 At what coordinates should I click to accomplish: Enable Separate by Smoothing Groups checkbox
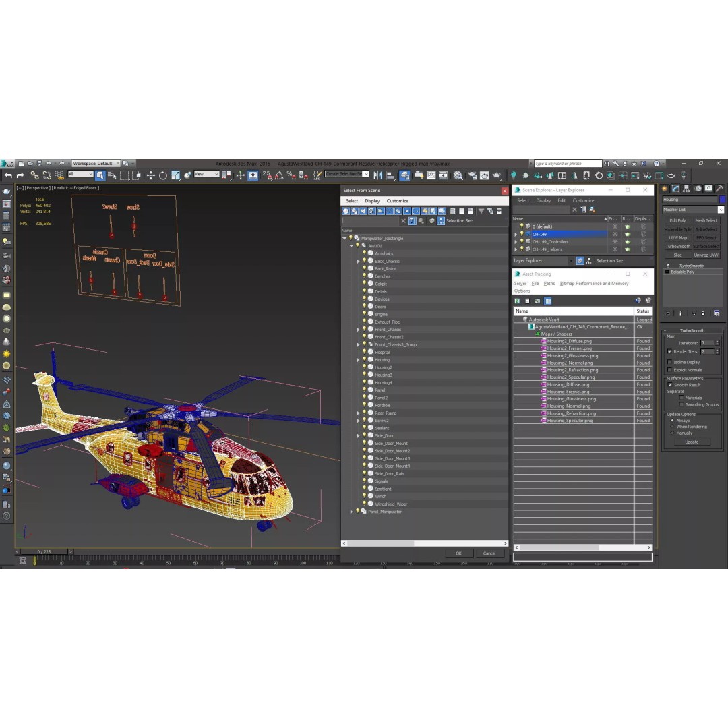[x=681, y=405]
